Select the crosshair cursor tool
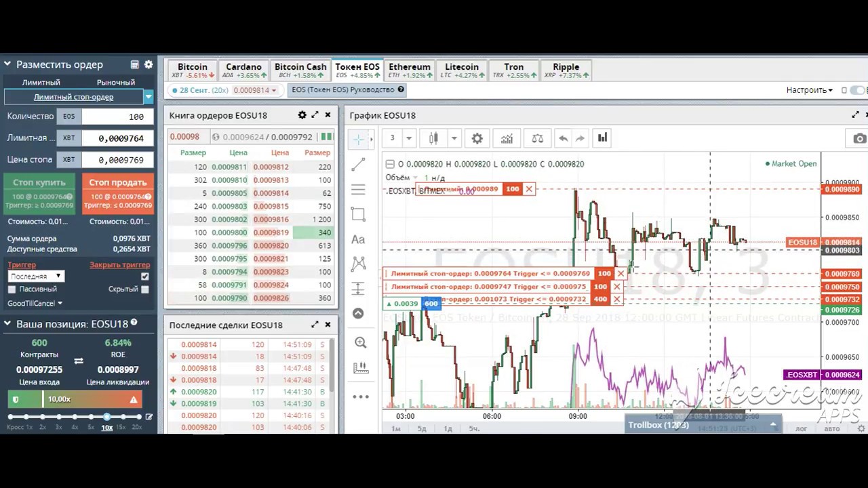 359,139
